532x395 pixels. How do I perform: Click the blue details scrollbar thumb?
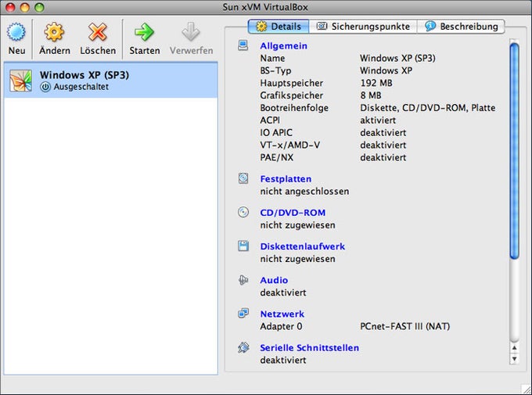pos(514,151)
